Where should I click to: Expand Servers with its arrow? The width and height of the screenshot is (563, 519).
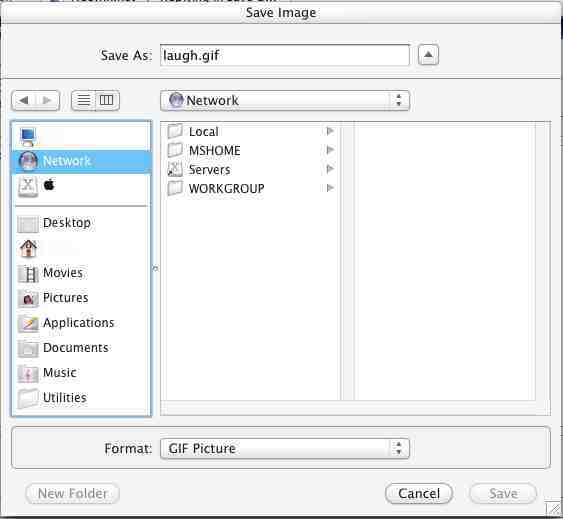tap(330, 169)
